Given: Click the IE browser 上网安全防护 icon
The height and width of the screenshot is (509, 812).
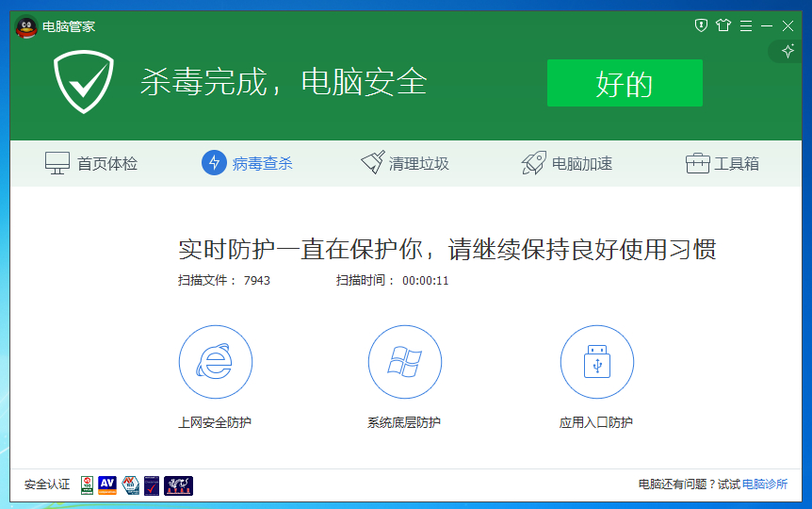Looking at the screenshot, I should click(216, 362).
